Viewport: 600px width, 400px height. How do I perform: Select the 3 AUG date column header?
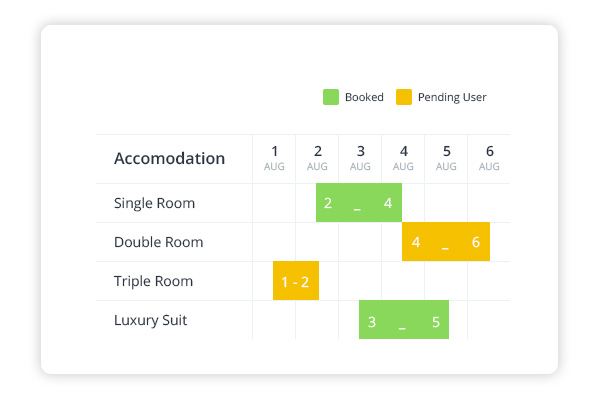(360, 158)
